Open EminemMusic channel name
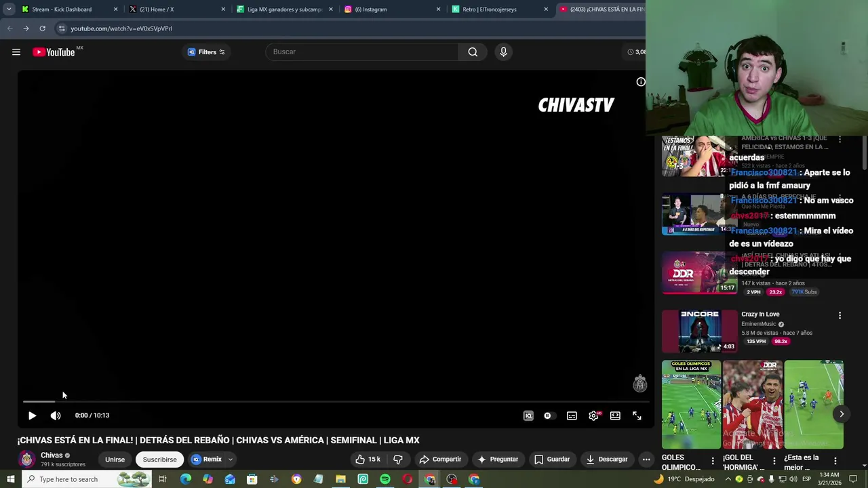 click(x=760, y=324)
